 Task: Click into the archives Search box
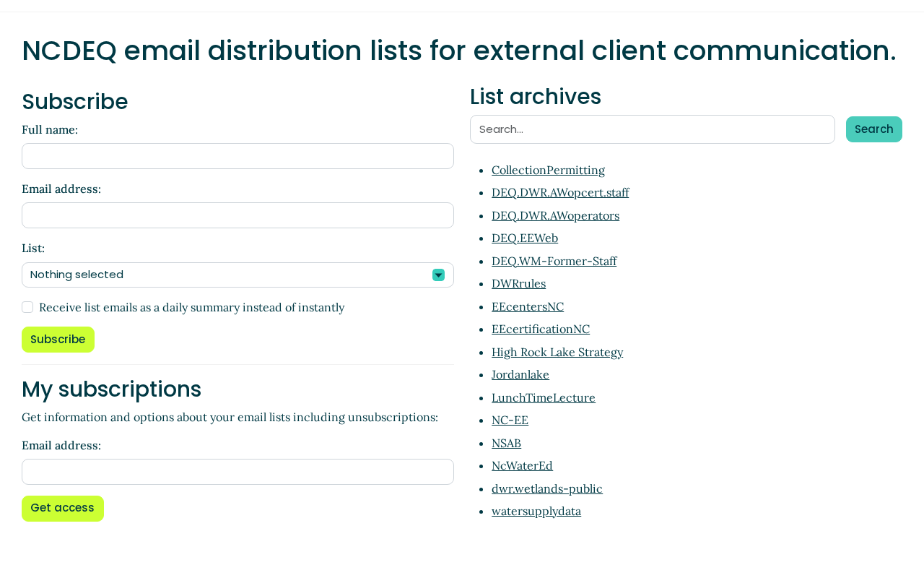coord(653,129)
